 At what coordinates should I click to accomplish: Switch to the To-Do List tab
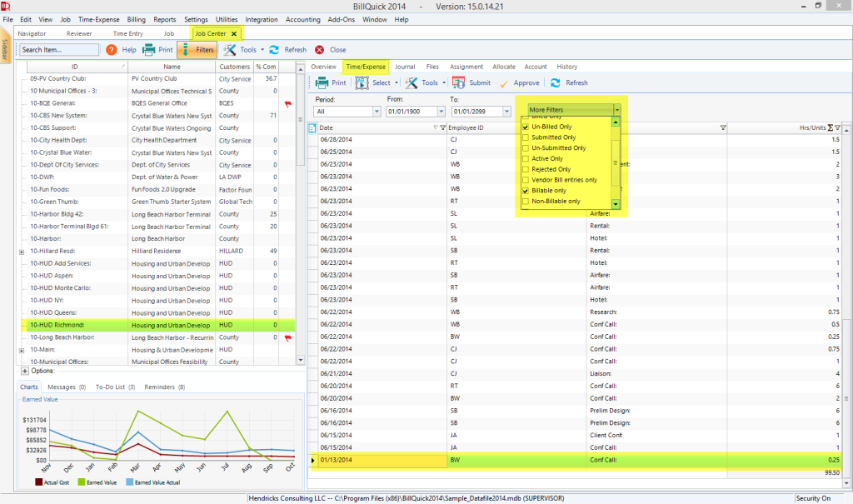(115, 387)
